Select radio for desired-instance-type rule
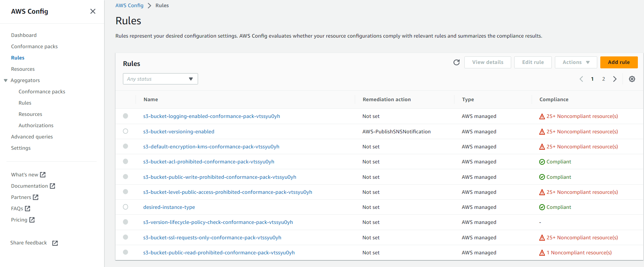 tap(126, 207)
